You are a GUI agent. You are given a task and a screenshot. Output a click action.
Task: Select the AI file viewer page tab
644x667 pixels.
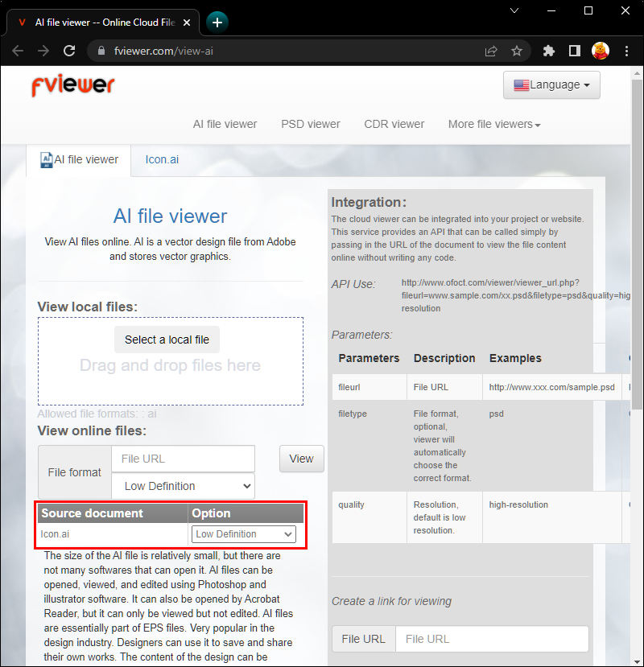(79, 160)
